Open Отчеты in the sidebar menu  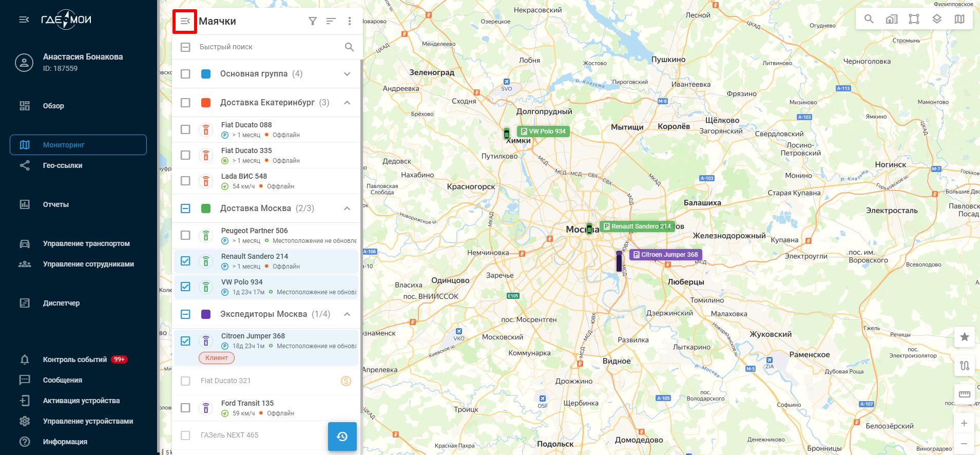(55, 204)
